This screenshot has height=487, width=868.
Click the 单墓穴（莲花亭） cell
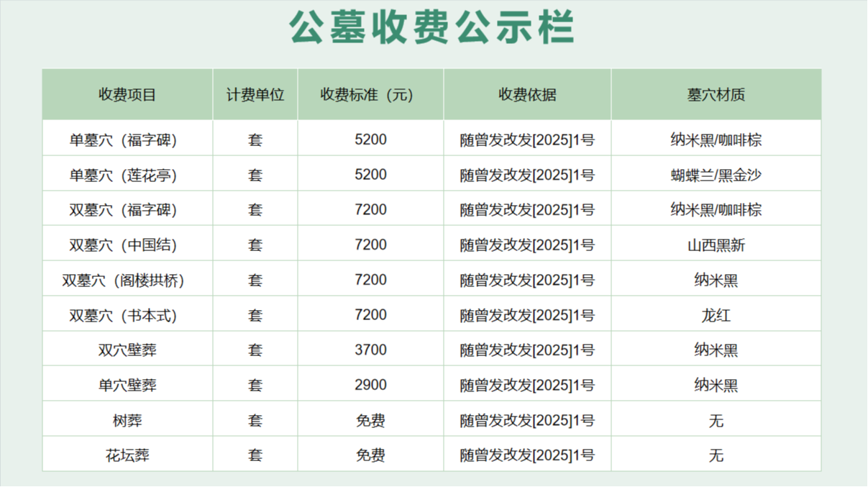pos(127,173)
